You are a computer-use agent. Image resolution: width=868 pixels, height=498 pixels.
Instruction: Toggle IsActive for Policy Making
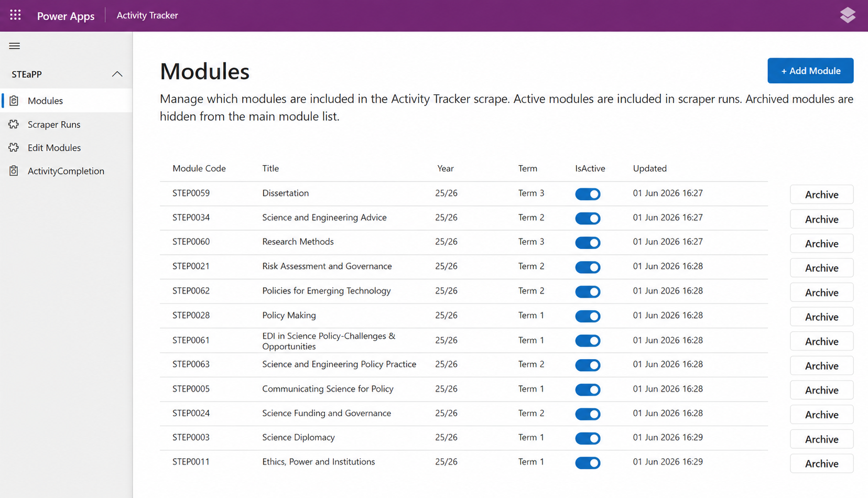click(588, 316)
